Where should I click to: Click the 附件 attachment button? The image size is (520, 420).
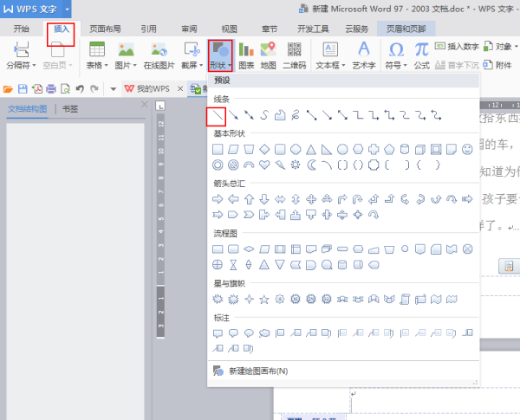497,65
